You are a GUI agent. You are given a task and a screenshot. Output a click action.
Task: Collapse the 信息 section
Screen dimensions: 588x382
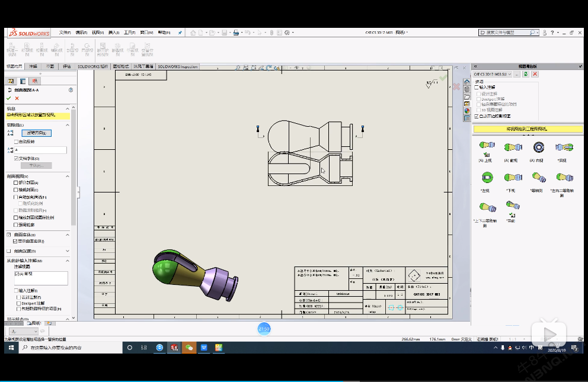68,108
